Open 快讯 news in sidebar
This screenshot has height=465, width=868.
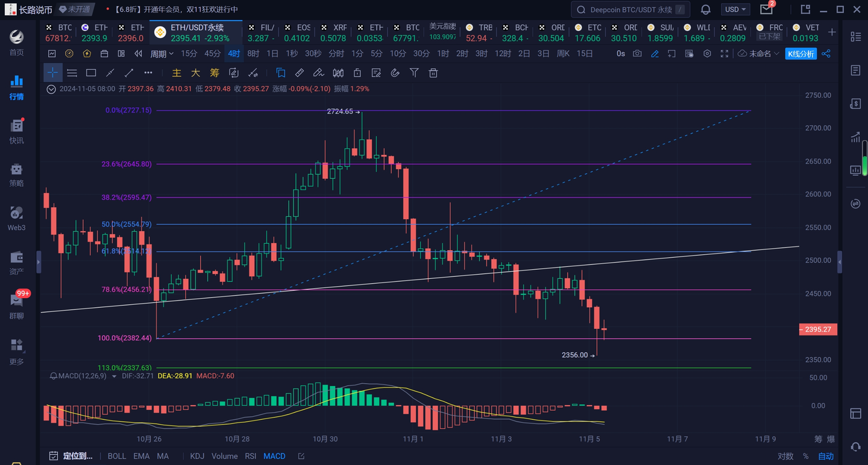(16, 131)
